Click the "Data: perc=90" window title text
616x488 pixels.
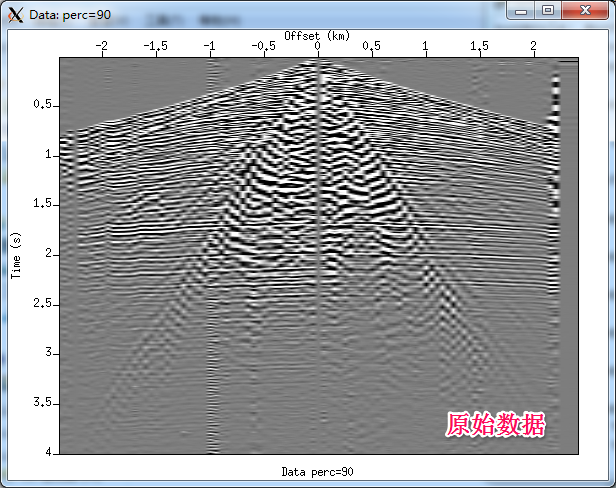pyautogui.click(x=70, y=15)
